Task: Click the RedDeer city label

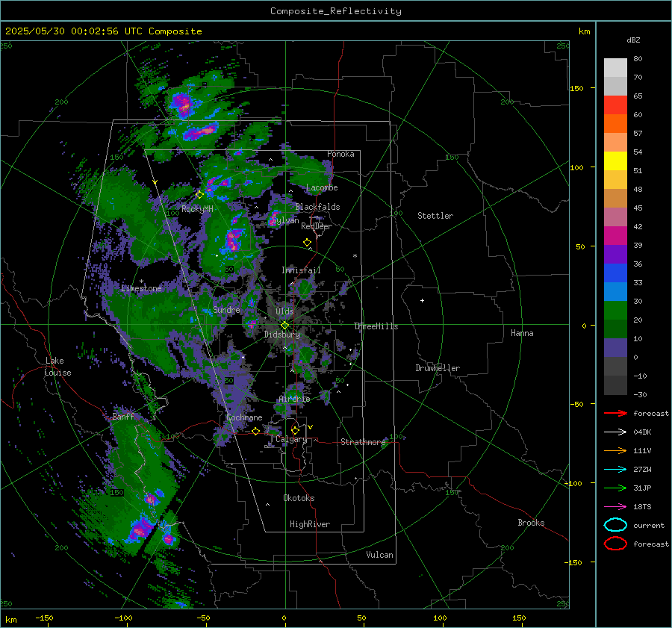Action: coord(317,226)
